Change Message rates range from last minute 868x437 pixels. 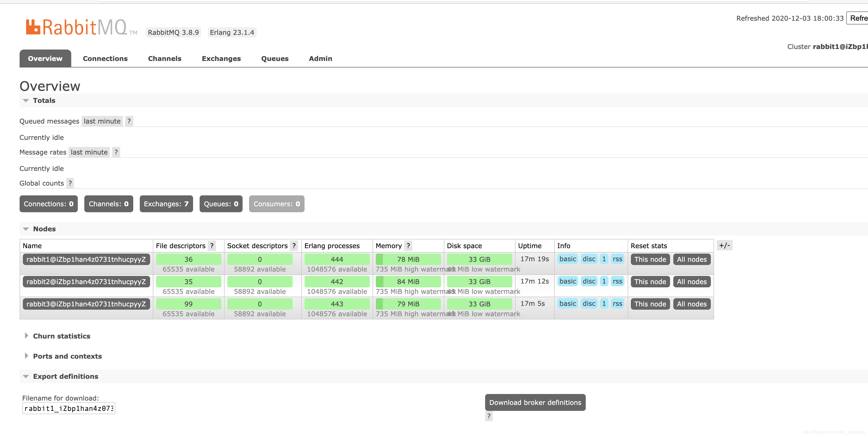(x=89, y=152)
